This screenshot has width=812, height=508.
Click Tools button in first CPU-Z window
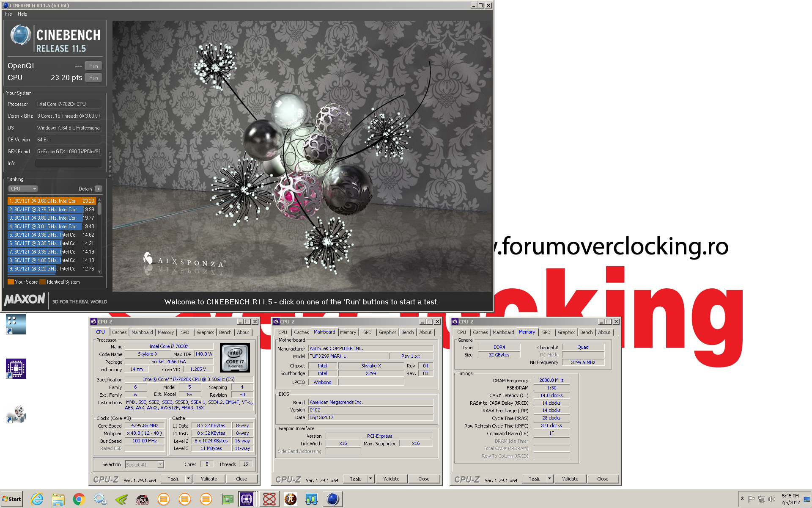[x=173, y=479]
